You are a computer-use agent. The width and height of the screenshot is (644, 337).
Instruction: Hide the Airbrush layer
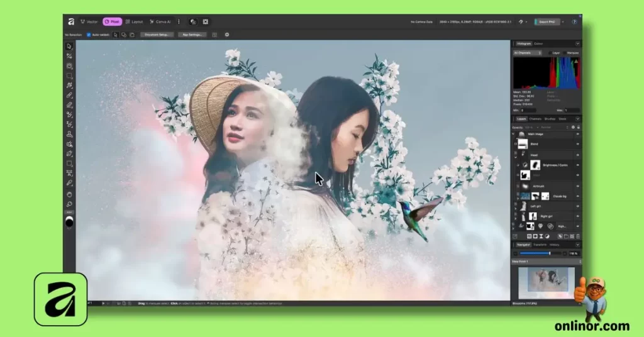click(577, 186)
